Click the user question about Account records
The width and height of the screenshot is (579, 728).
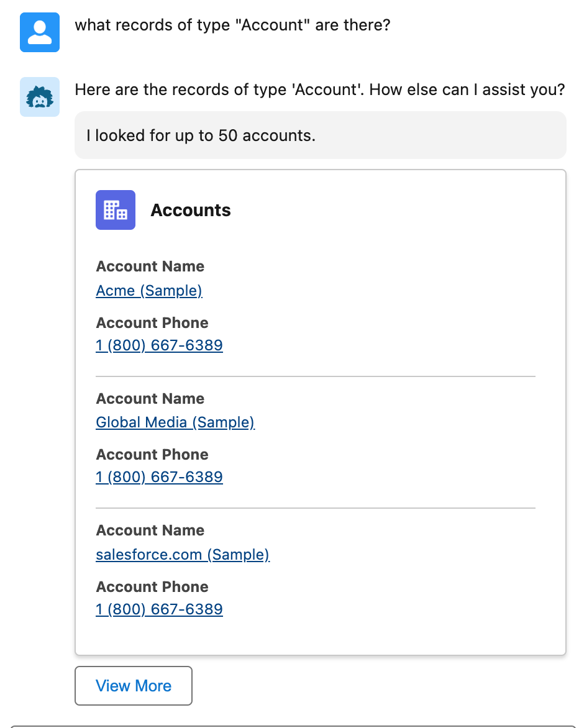pyautogui.click(x=232, y=25)
